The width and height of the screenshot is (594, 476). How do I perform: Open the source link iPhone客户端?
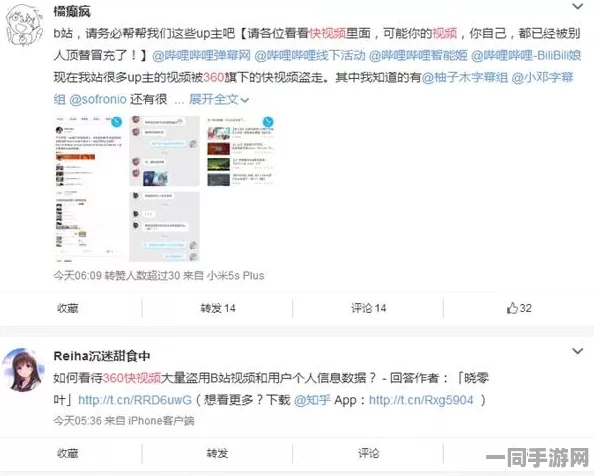click(x=161, y=420)
